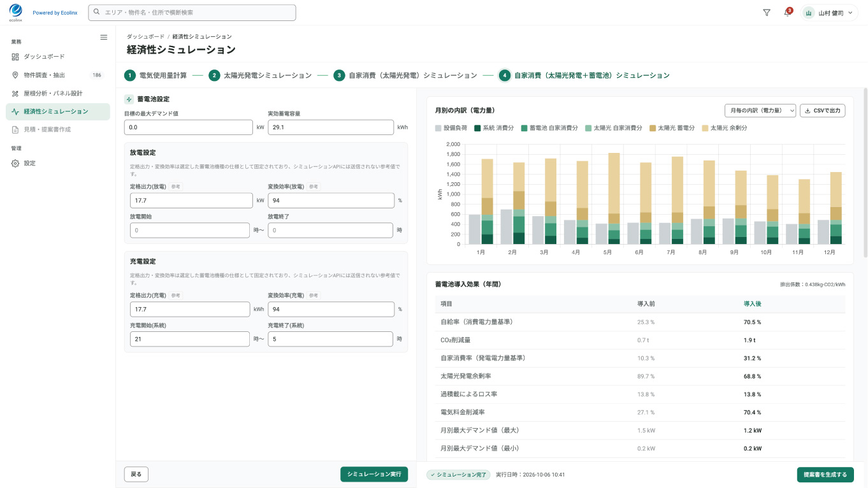This screenshot has height=488, width=868.
Task: Open 月毎の内訳(電力量) dropdown
Action: pos(760,111)
